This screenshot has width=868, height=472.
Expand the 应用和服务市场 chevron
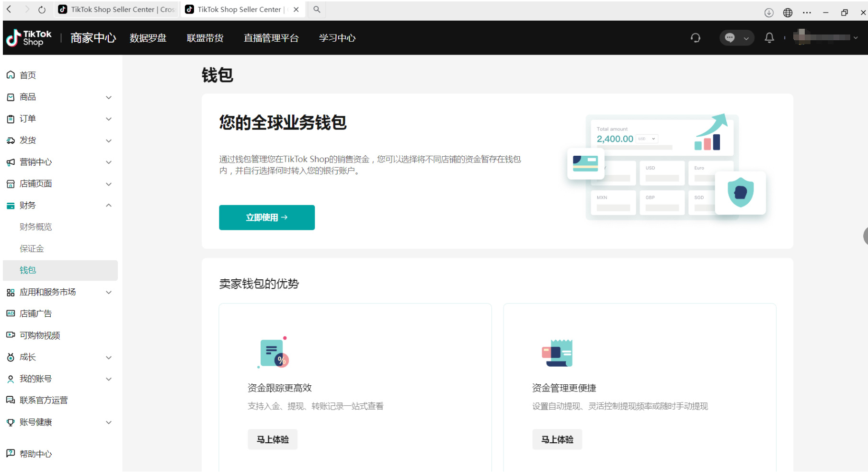click(x=109, y=292)
